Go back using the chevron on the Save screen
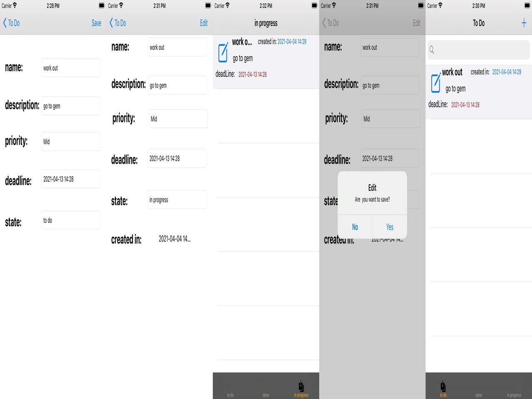This screenshot has width=532, height=399. pos(5,23)
